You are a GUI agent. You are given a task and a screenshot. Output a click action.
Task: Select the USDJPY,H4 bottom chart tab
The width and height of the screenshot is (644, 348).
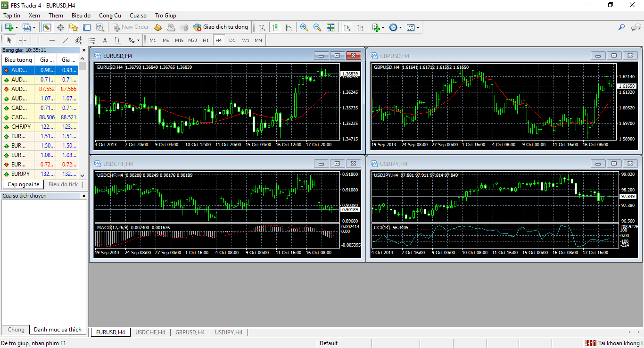tap(229, 332)
